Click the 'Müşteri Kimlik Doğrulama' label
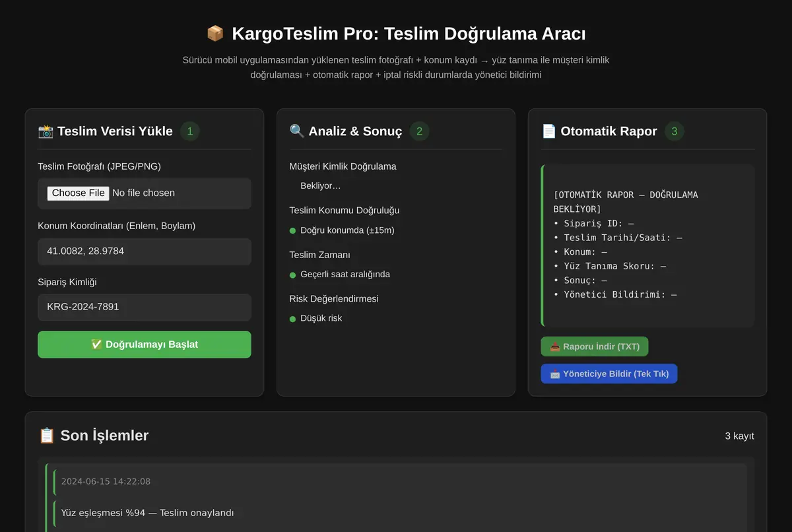 click(x=343, y=166)
